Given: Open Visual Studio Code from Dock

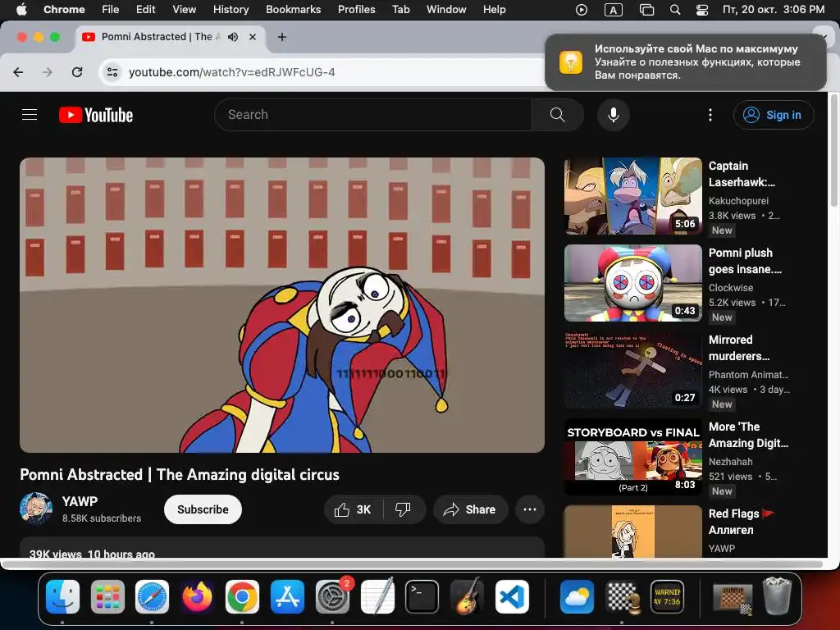Looking at the screenshot, I should pos(512,597).
